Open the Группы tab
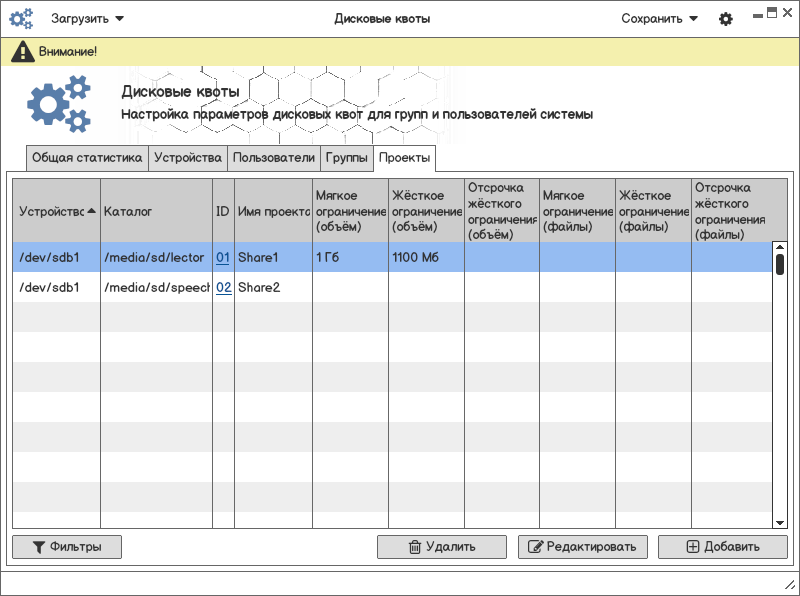800x596 pixels. click(347, 158)
